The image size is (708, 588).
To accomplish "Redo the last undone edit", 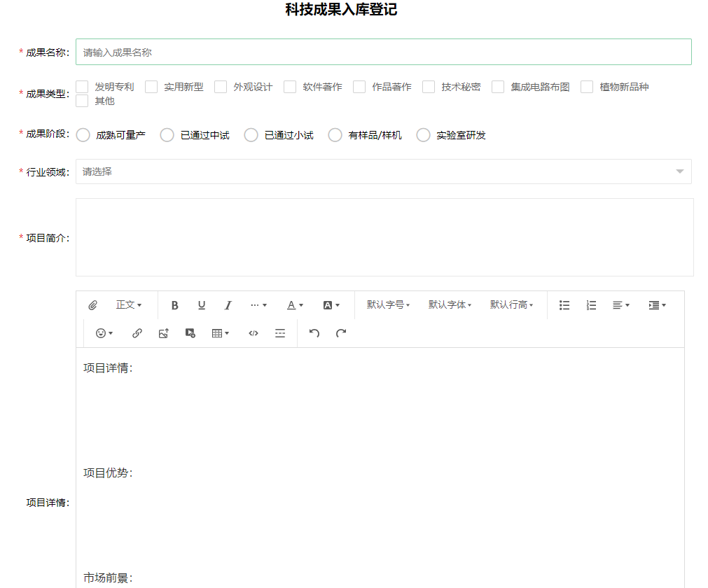I will click(341, 333).
